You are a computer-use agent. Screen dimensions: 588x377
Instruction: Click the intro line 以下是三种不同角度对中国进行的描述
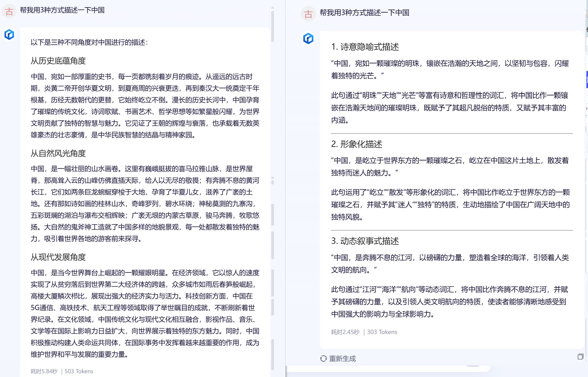tap(89, 42)
